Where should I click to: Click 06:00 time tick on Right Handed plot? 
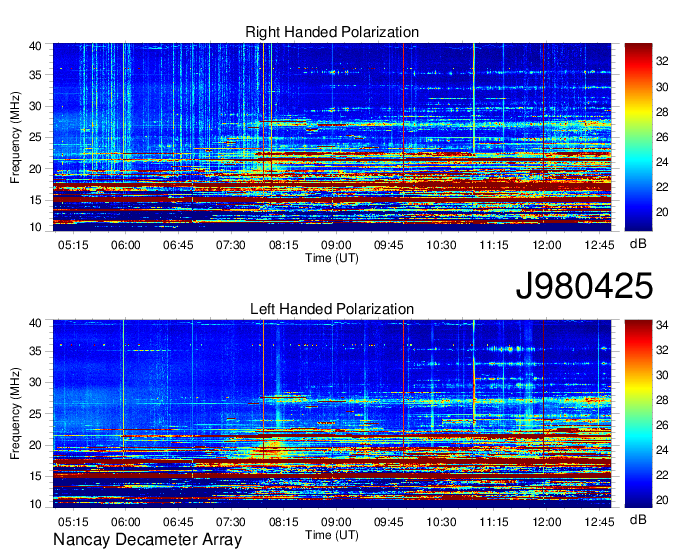(125, 245)
